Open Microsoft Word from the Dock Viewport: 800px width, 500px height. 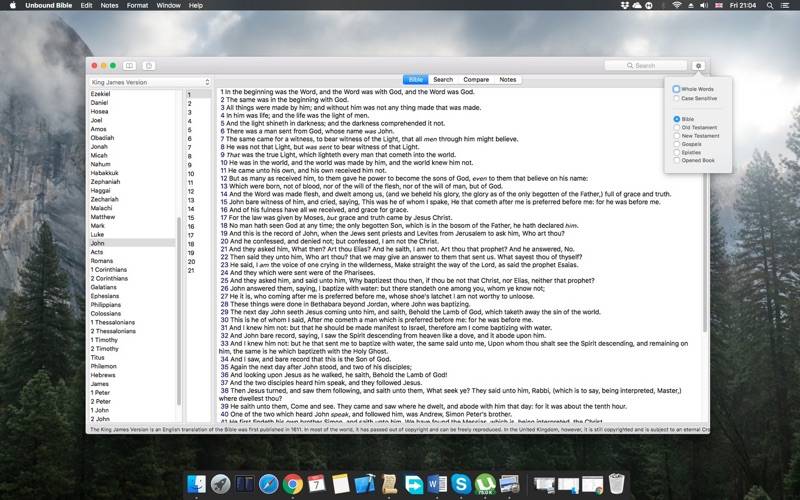(x=437, y=484)
